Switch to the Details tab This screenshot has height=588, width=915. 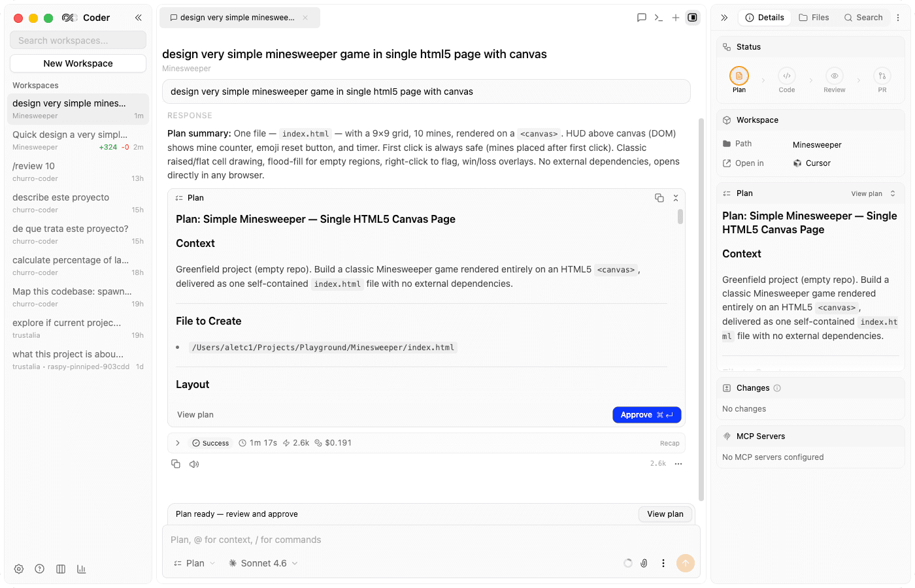(765, 18)
